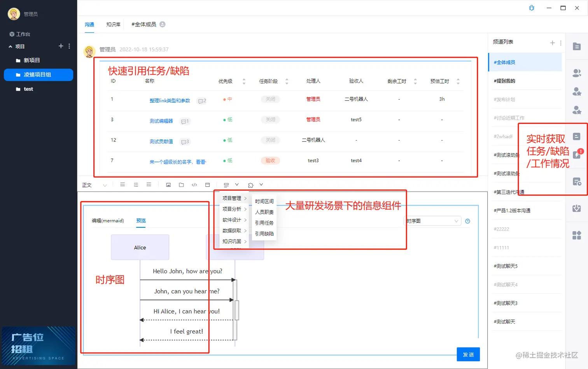Screen dimensions: 588x369
Task: Open comments on task 整理link类型和参数
Action: click(x=202, y=101)
